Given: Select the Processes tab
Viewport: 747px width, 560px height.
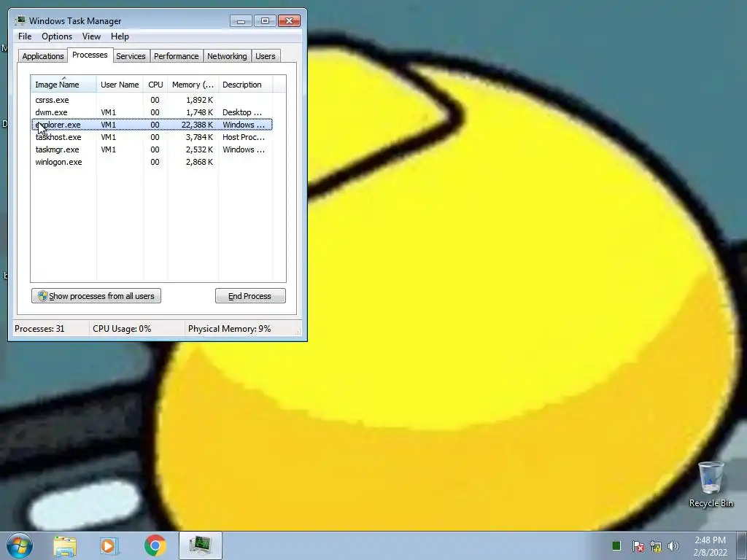Looking at the screenshot, I should (90, 55).
